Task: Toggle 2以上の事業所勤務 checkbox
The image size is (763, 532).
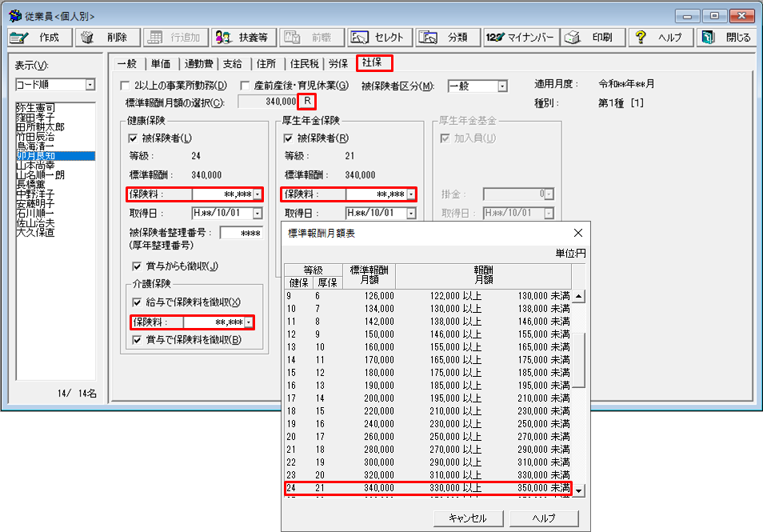Action: coord(124,86)
